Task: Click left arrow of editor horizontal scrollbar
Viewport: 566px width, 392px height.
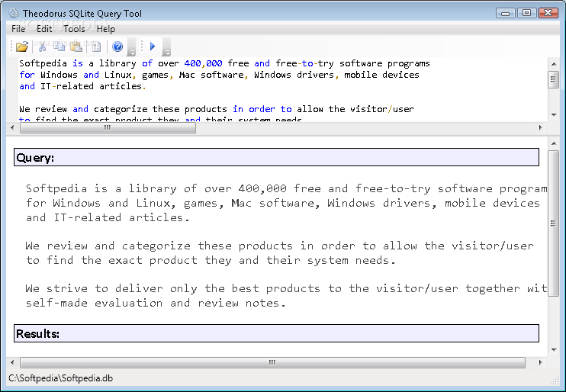Action: pos(13,127)
